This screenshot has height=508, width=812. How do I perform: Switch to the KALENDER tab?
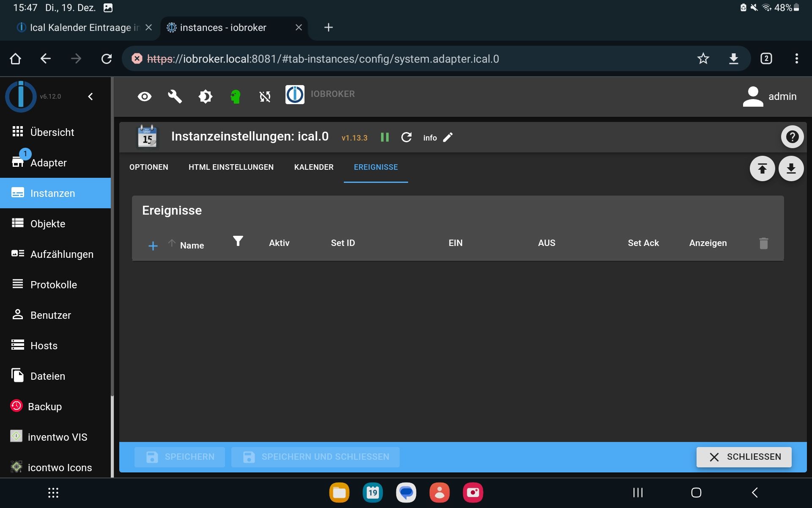click(x=314, y=167)
